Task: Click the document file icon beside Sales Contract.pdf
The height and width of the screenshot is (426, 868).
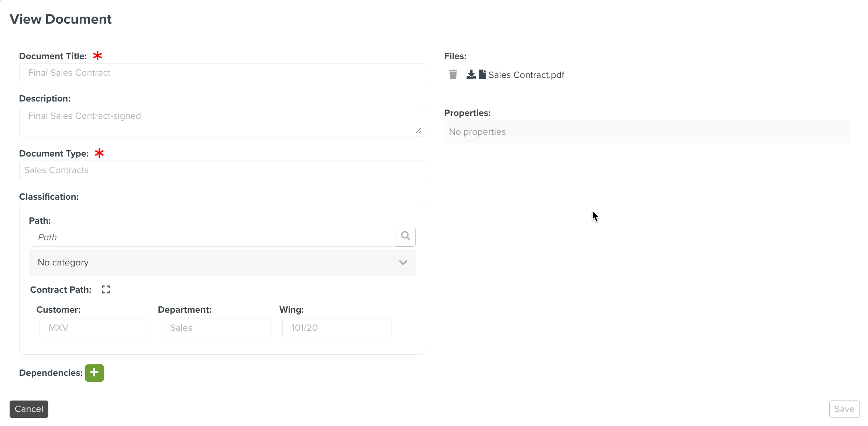Action: click(482, 75)
